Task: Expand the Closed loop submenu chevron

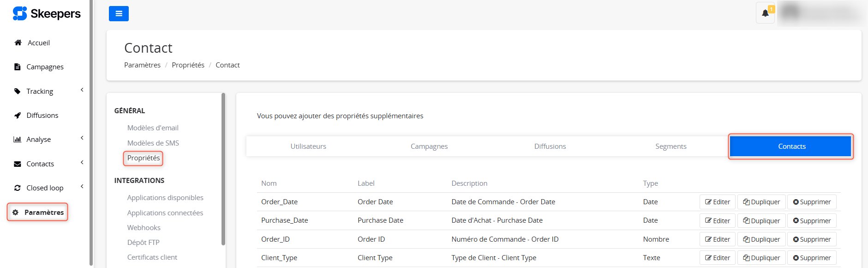Action: [82, 187]
